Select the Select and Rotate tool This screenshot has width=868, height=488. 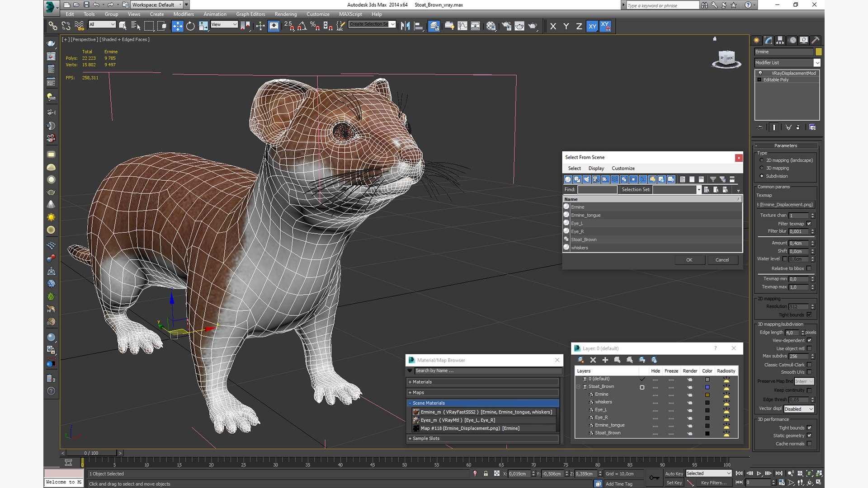[x=190, y=26]
